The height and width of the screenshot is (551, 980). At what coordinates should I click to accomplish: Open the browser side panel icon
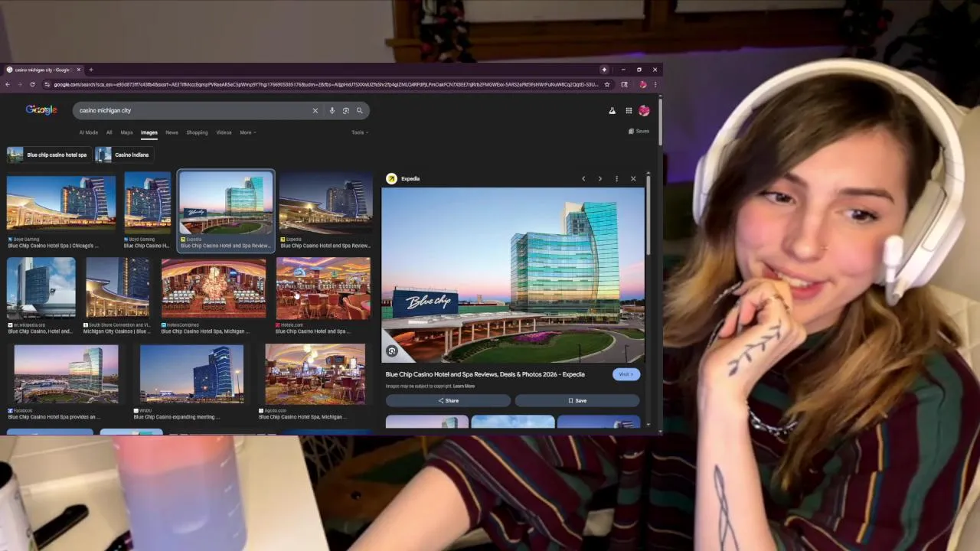[625, 84]
